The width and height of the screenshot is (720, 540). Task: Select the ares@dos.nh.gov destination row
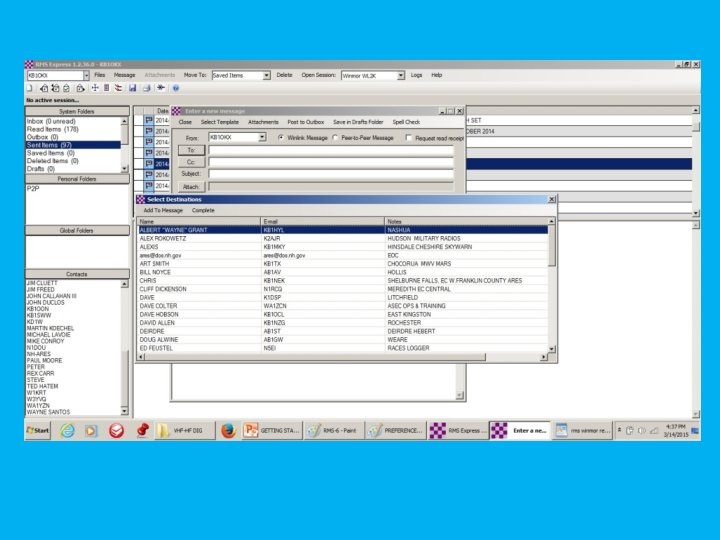[343, 255]
